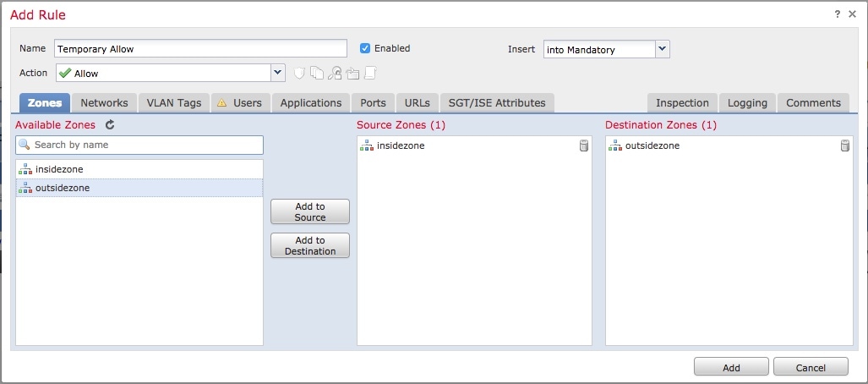Select insidezone in Source Zones list
The image size is (868, 384).
474,145
